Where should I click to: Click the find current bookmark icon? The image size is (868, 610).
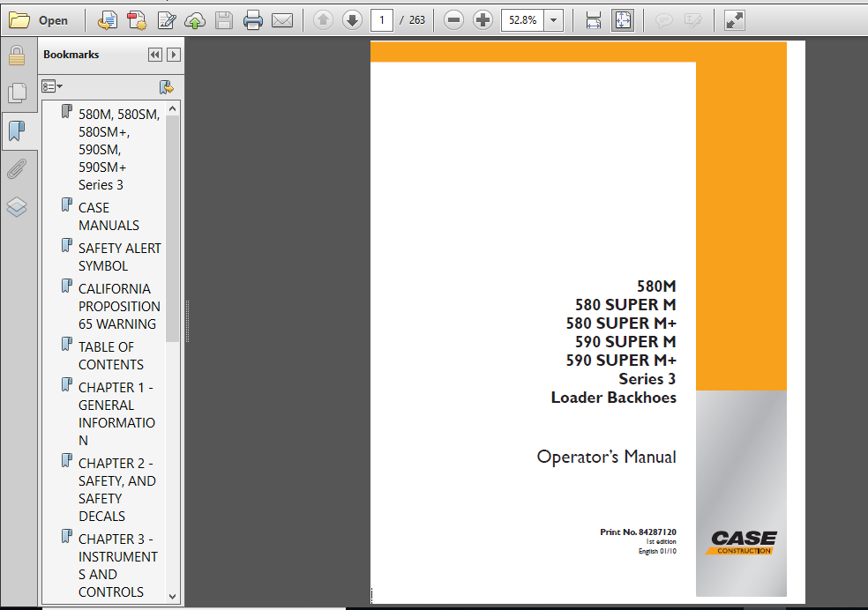166,86
